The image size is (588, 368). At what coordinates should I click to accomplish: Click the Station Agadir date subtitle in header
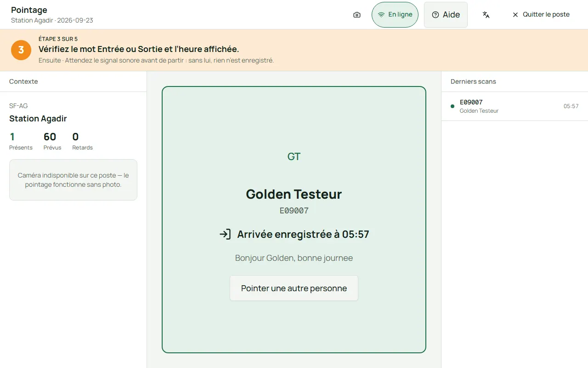point(52,21)
